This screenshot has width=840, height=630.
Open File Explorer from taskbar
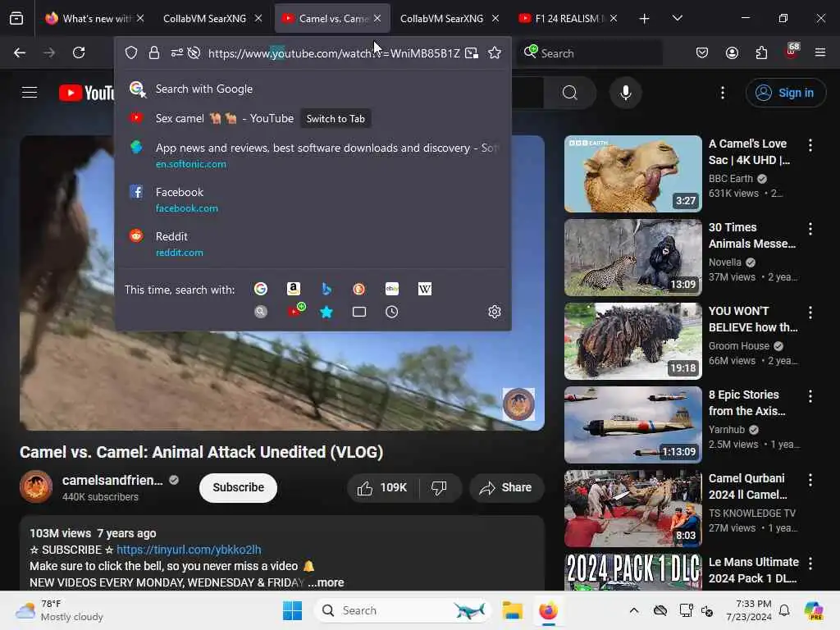click(x=512, y=610)
